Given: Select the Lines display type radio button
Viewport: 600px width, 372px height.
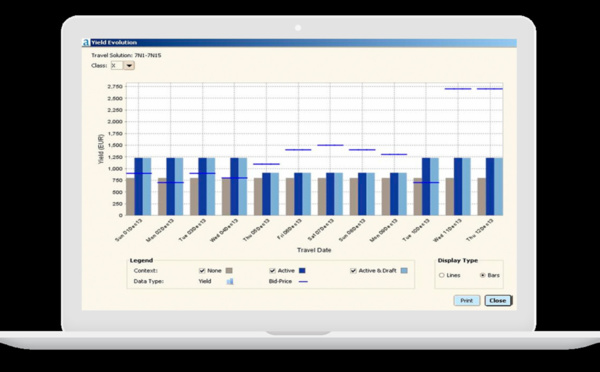Looking at the screenshot, I should [442, 275].
